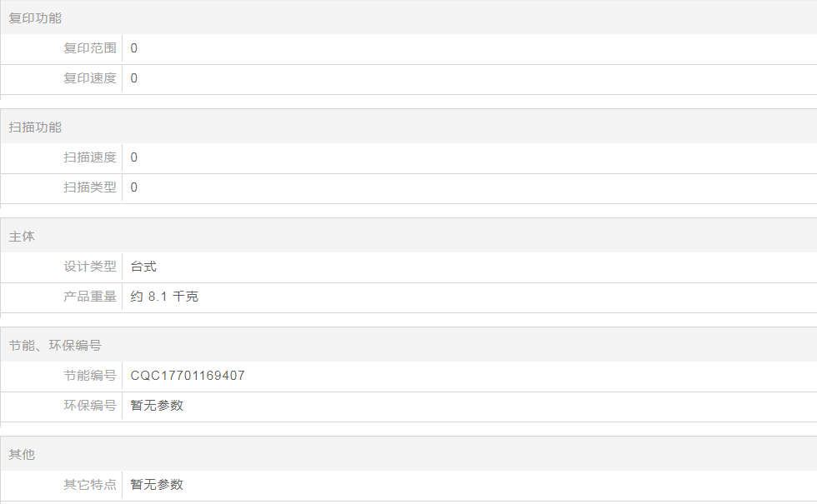This screenshot has height=504, width=817.
Task: Click the 节能、环保编号 section header
Action: 55,346
